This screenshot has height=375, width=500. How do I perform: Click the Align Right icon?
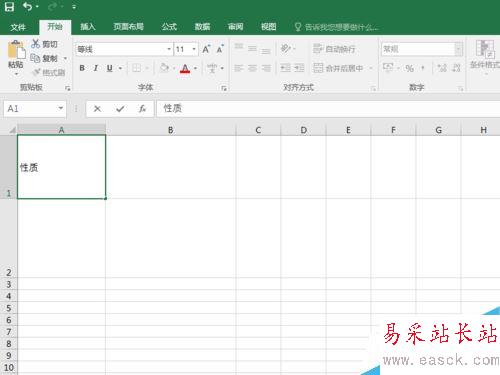coord(266,68)
